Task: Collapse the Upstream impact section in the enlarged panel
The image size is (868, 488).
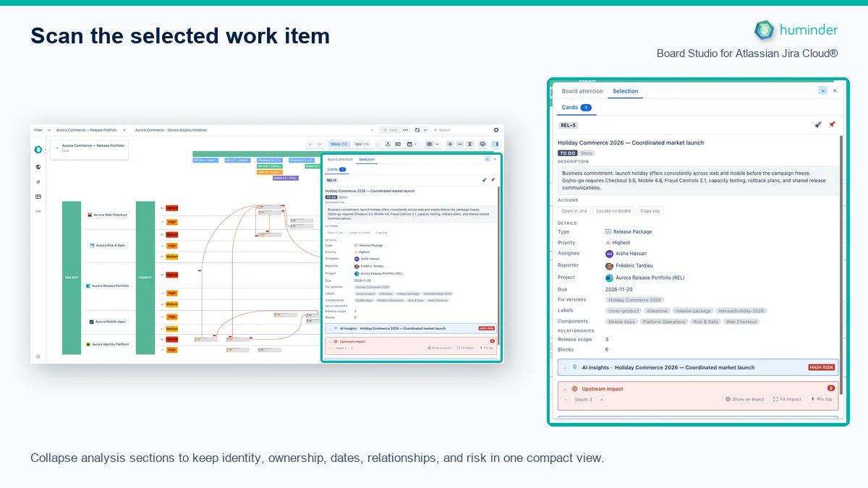Action: [x=566, y=389]
